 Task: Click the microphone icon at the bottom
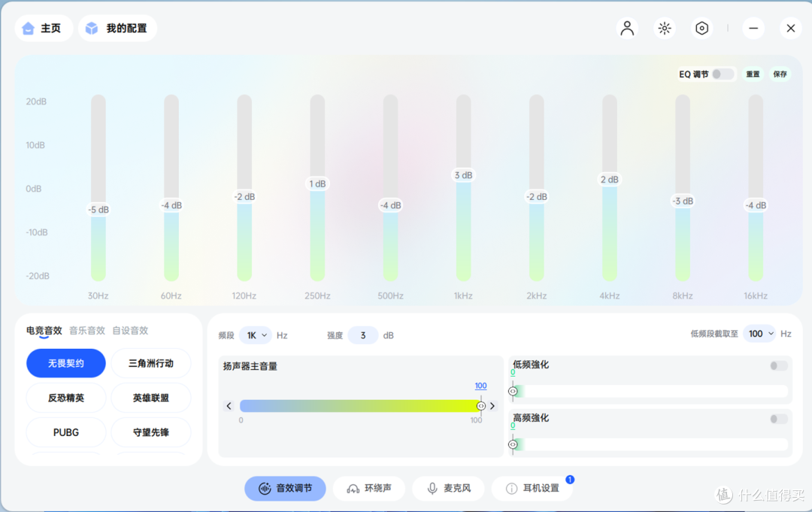(x=432, y=488)
